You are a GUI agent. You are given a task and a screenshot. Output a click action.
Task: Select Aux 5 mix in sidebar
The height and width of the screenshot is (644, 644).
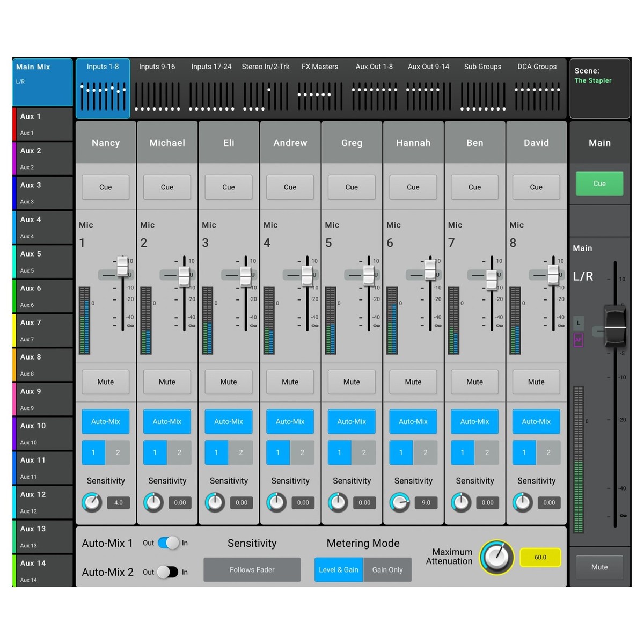[43, 261]
